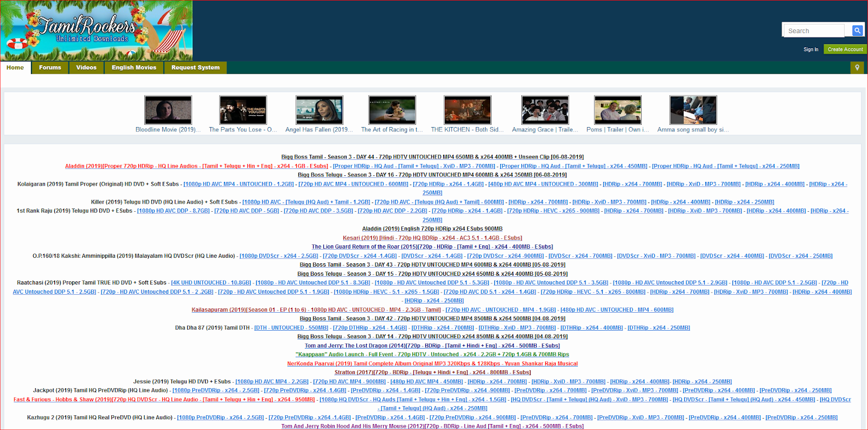Open Stratton (2017) 720p BDRip link
Image resolution: width=868 pixels, height=430 pixels.
(x=432, y=372)
